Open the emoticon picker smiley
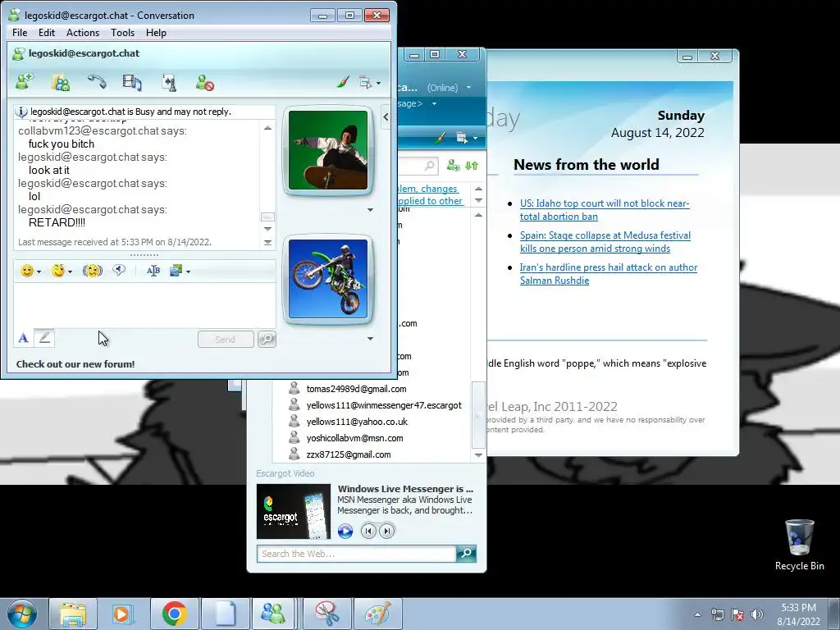This screenshot has width=840, height=630. pos(27,271)
